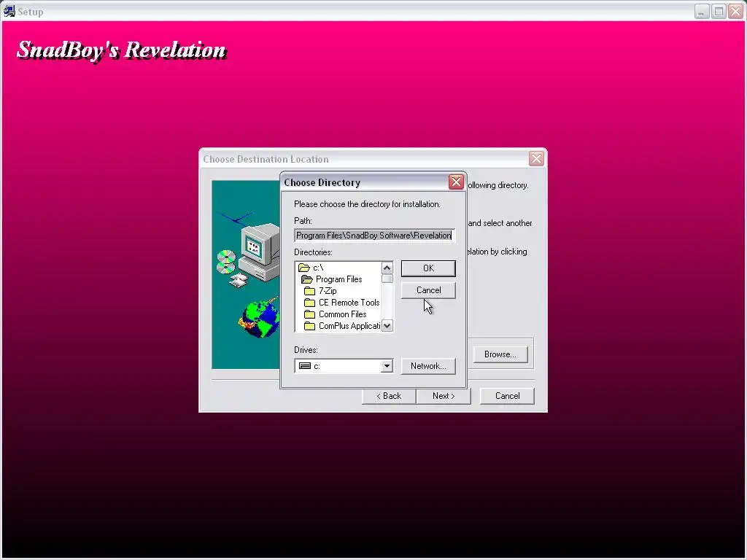Select the Program Files directory row

pos(338,279)
